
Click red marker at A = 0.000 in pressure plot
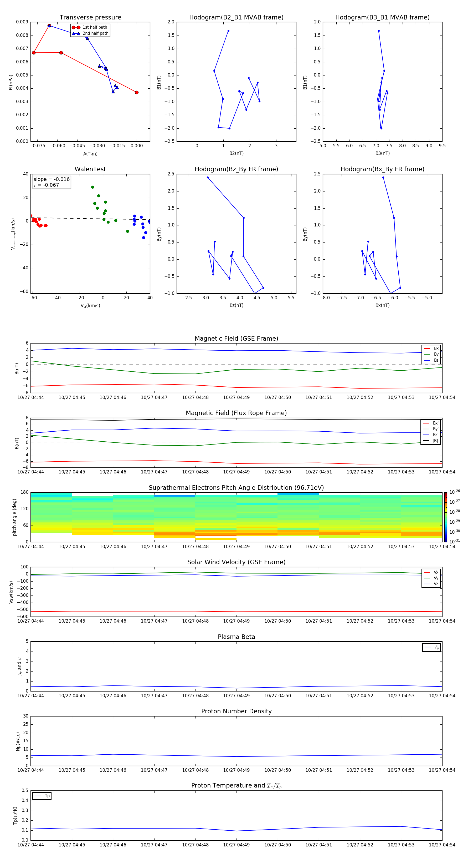click(137, 92)
